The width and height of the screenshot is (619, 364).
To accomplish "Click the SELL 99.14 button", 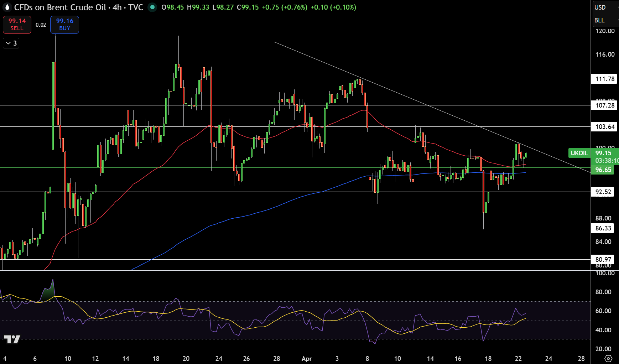I will tap(17, 25).
